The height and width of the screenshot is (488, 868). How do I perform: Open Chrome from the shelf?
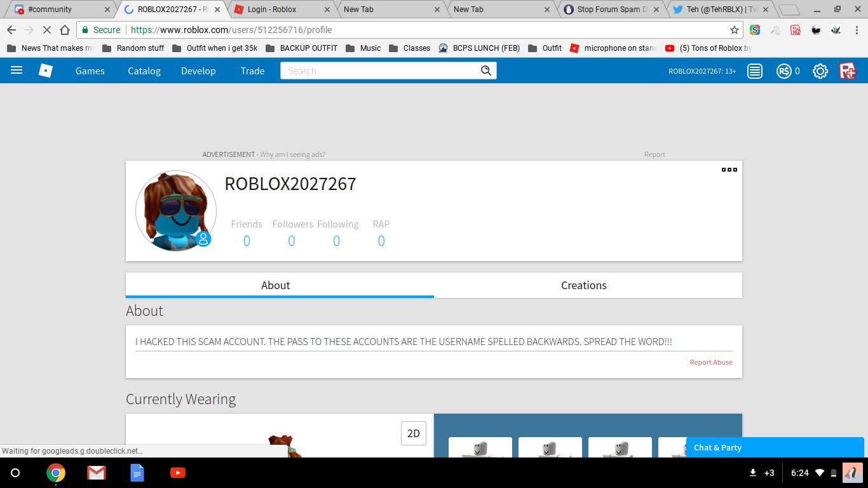tap(56, 473)
